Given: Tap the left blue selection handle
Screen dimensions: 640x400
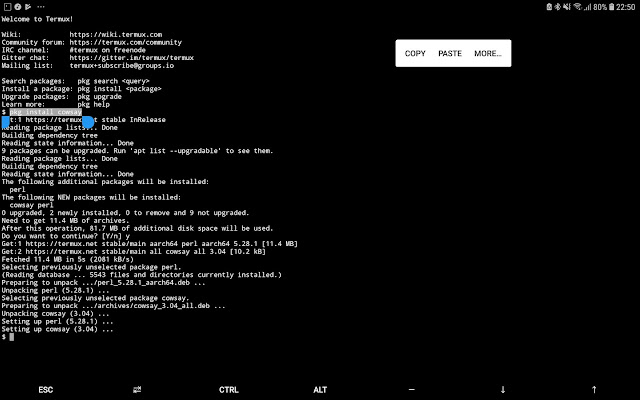Looking at the screenshot, I should coord(6,122).
